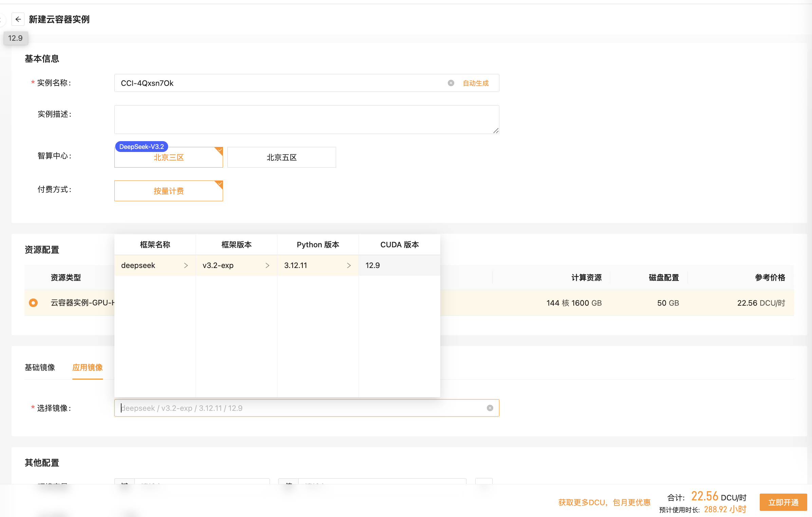Select CUDA version 12.9 option
The width and height of the screenshot is (812, 517).
(373, 266)
